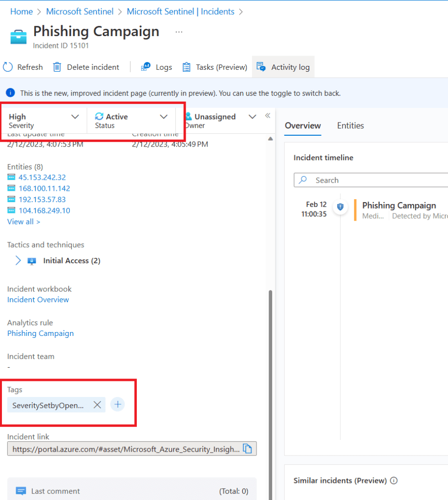
Task: Open Logs from the toolbar
Action: tap(156, 67)
